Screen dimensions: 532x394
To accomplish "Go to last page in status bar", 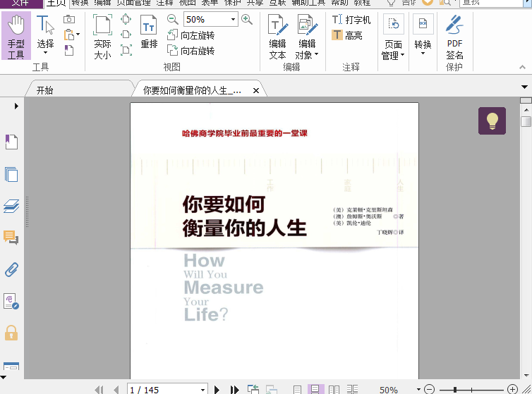I will click(234, 390).
